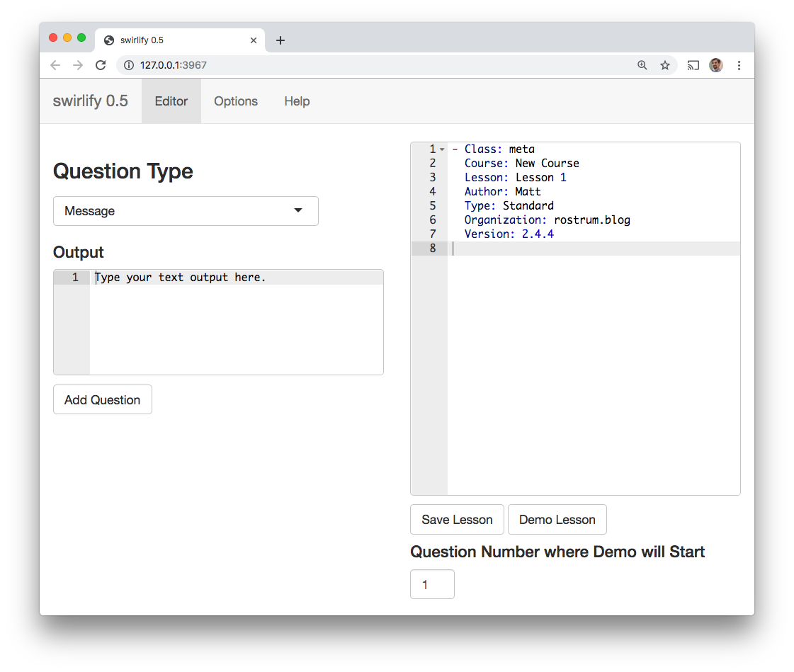Open the zoom magnifier icon in address bar
794x672 pixels.
[x=642, y=64]
